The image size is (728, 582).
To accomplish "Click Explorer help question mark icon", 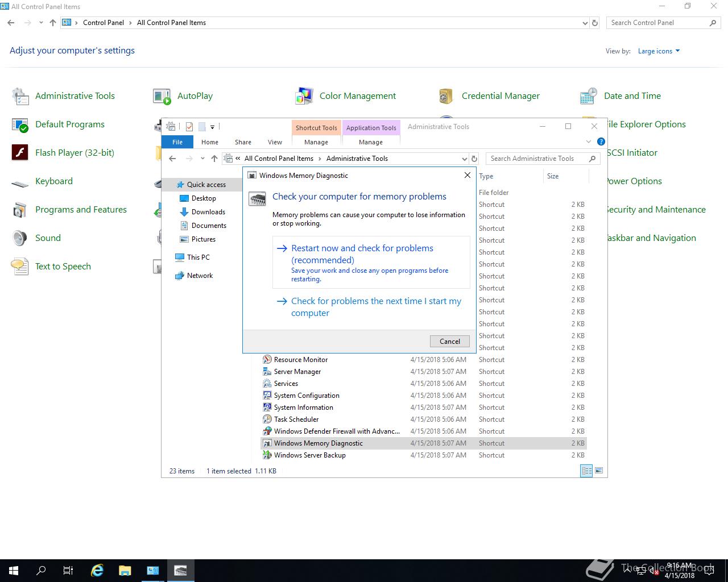I will coord(601,142).
